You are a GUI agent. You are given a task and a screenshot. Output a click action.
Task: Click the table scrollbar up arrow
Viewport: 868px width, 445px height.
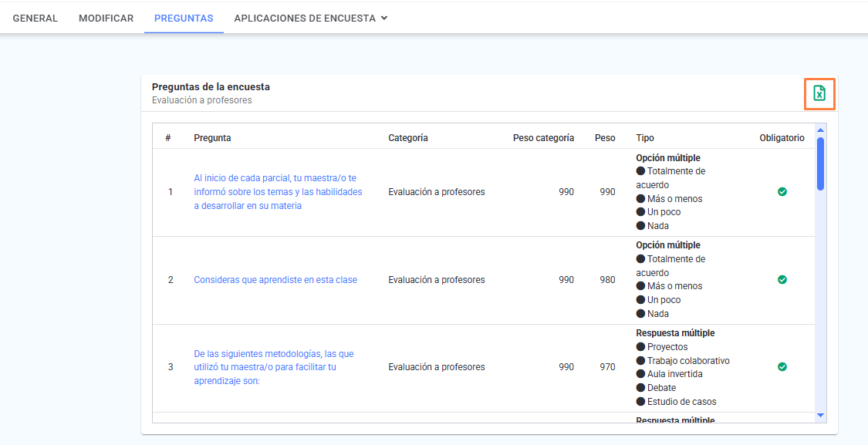coord(820,130)
